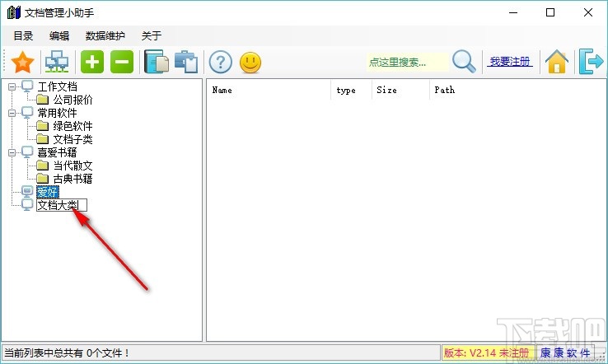Collapse the 喜爱书籍 tree node

(x=12, y=152)
